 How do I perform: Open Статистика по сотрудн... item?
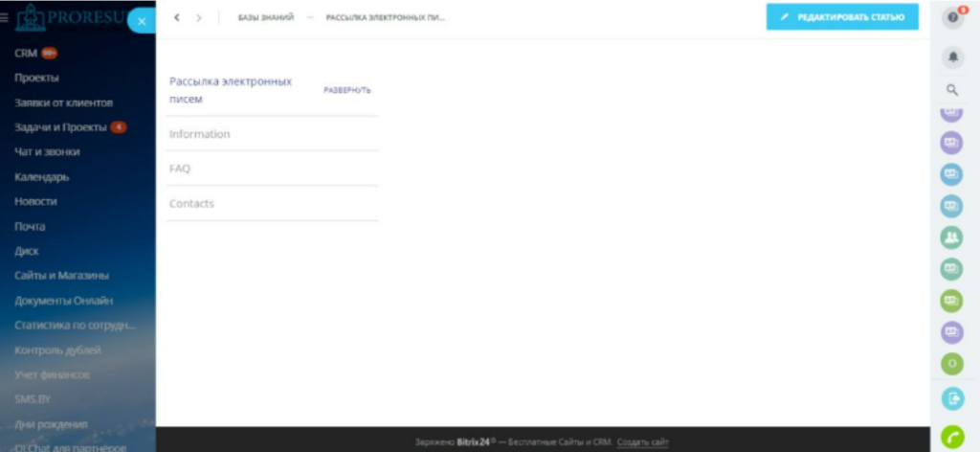[x=75, y=325]
